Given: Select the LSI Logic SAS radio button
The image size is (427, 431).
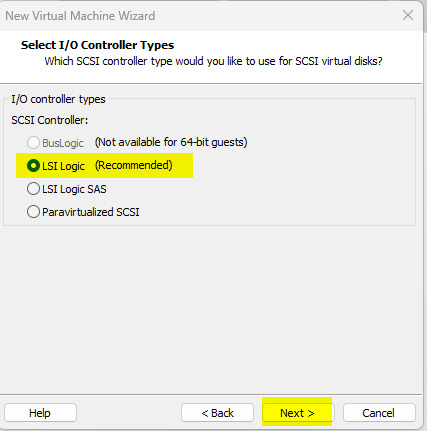Looking at the screenshot, I should (33, 189).
